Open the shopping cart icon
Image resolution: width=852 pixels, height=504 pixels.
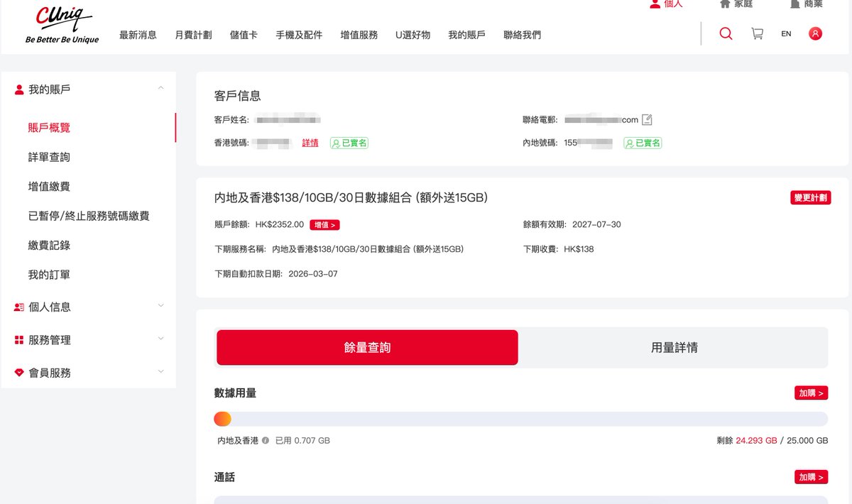758,33
